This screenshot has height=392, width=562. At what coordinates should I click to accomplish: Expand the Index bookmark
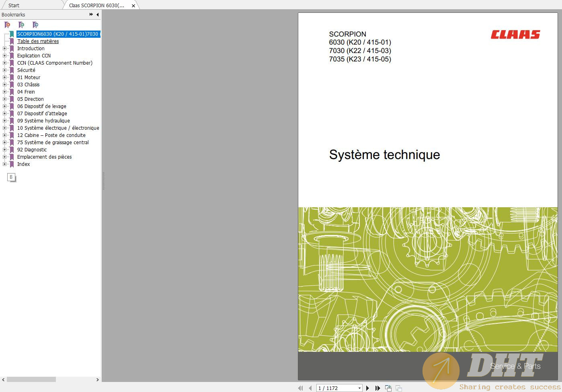tap(5, 164)
